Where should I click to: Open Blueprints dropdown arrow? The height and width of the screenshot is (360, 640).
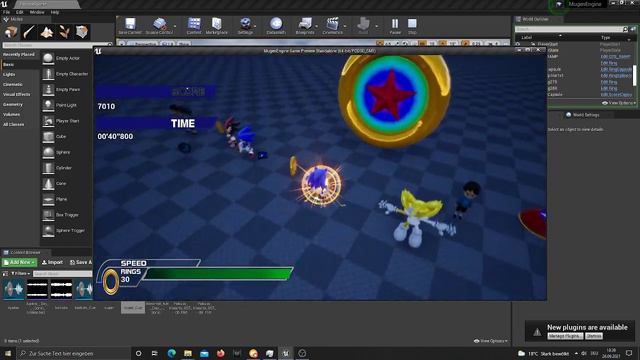(x=317, y=26)
